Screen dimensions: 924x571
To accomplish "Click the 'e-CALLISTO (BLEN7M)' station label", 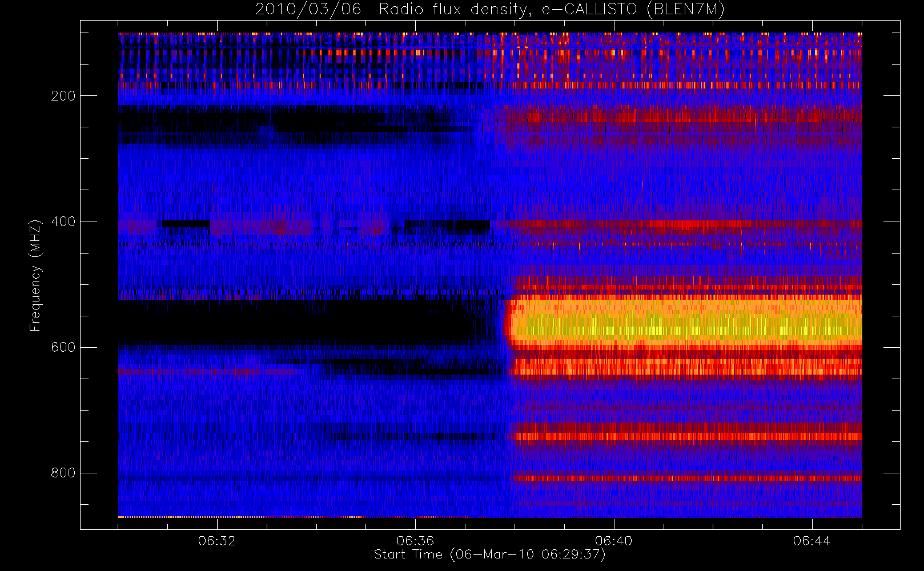I will (x=633, y=10).
